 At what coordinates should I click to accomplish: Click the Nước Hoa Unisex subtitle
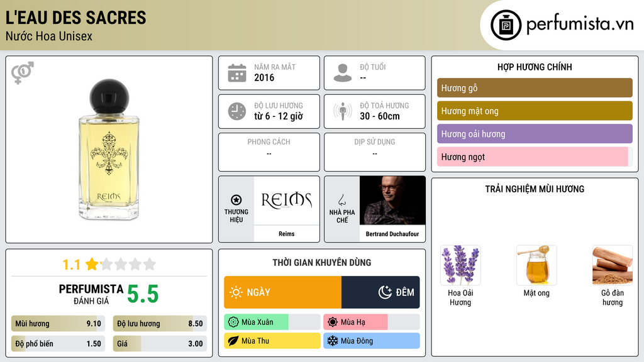click(x=49, y=36)
